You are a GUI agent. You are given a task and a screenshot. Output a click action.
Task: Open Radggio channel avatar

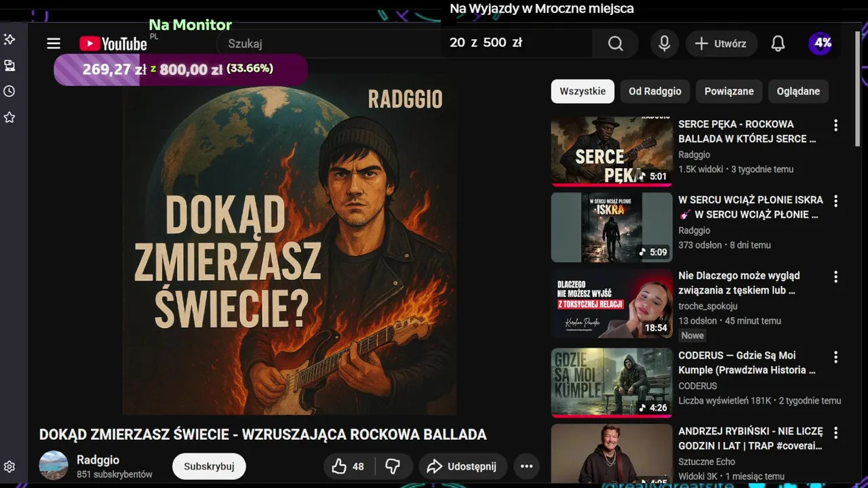pyautogui.click(x=54, y=465)
